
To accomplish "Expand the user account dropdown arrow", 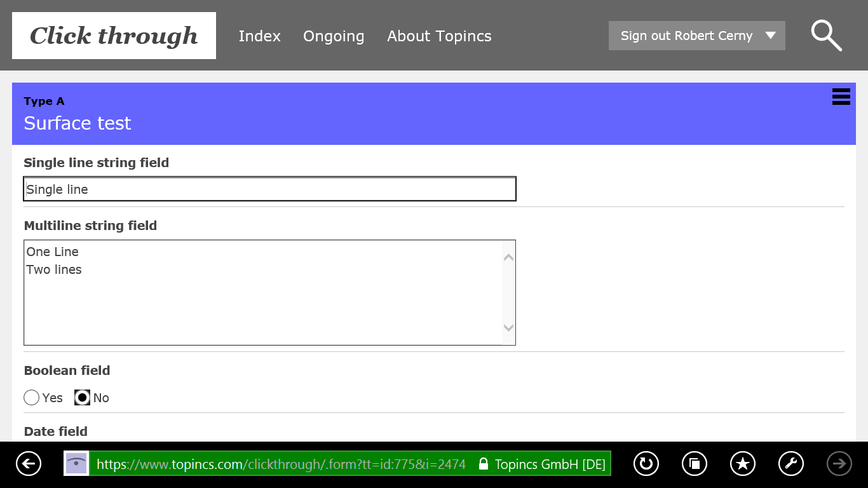I will point(770,36).
